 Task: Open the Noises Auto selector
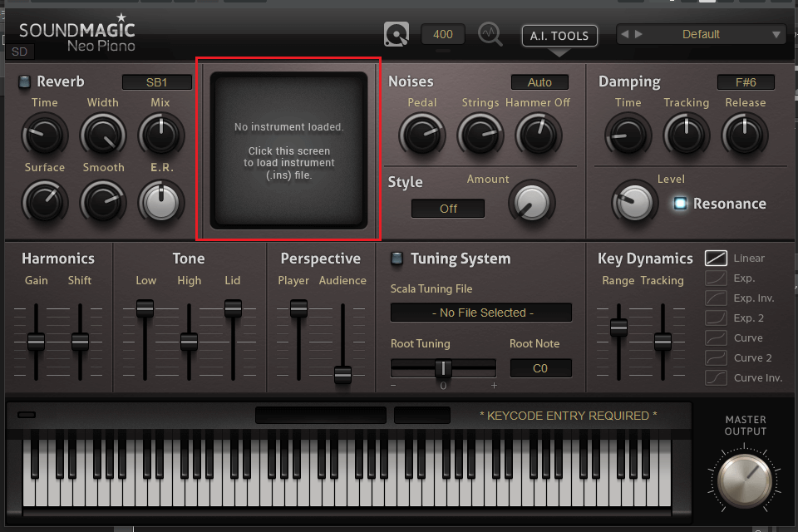point(539,82)
